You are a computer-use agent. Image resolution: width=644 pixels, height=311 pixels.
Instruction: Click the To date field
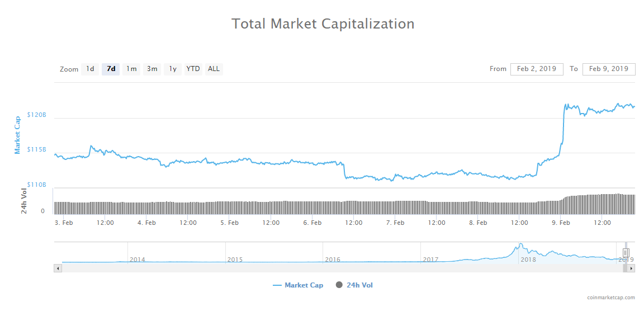click(608, 69)
